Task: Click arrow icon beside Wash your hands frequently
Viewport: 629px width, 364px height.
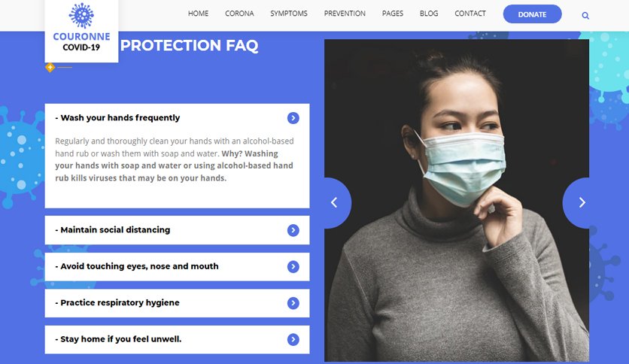Action: (x=293, y=118)
